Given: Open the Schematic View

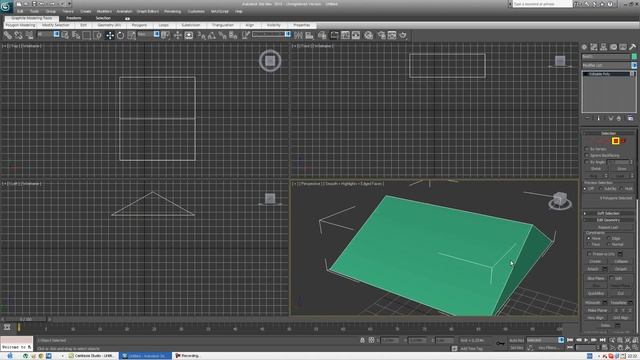Looking at the screenshot, I should tap(356, 36).
